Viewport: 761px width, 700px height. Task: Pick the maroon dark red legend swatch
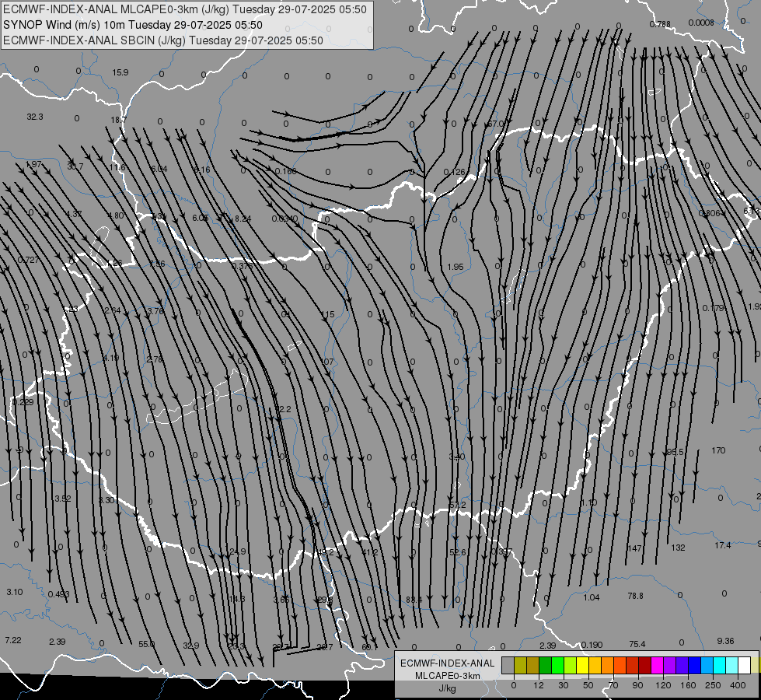pyautogui.click(x=644, y=665)
